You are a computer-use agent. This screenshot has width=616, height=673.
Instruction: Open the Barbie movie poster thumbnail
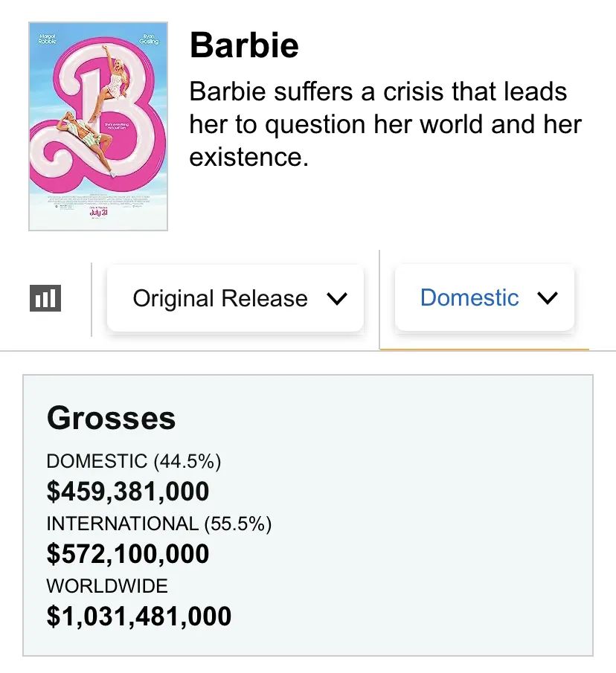click(x=98, y=126)
